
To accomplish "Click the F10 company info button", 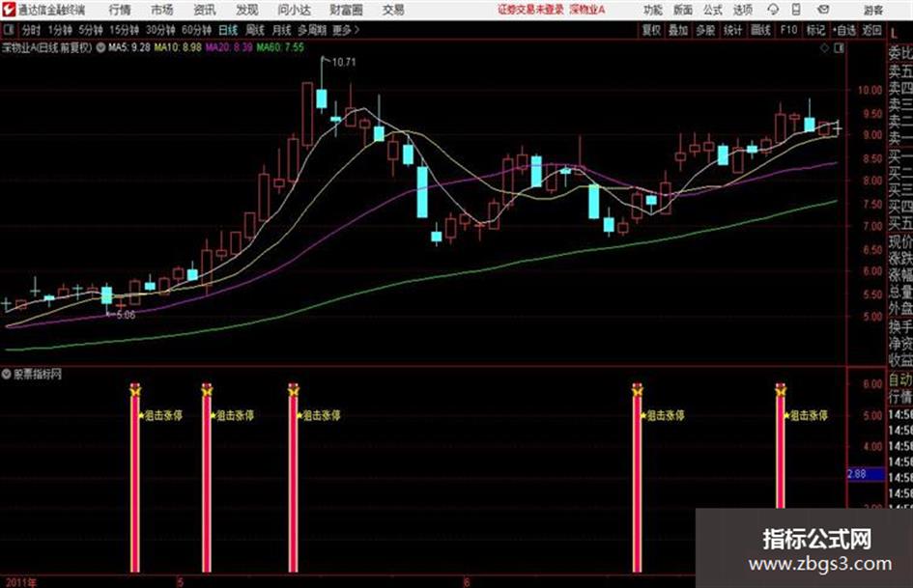I will coord(788,30).
